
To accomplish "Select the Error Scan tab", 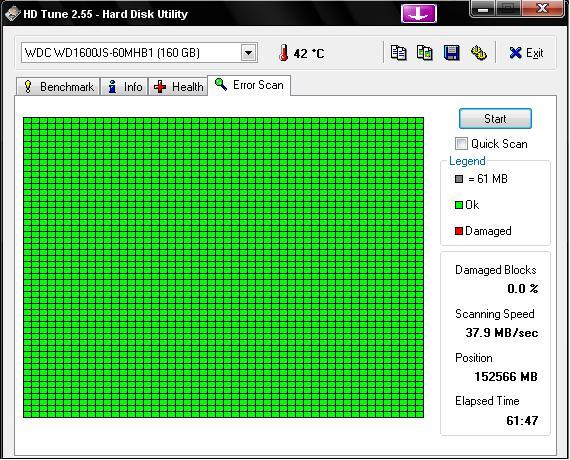I will [x=249, y=85].
